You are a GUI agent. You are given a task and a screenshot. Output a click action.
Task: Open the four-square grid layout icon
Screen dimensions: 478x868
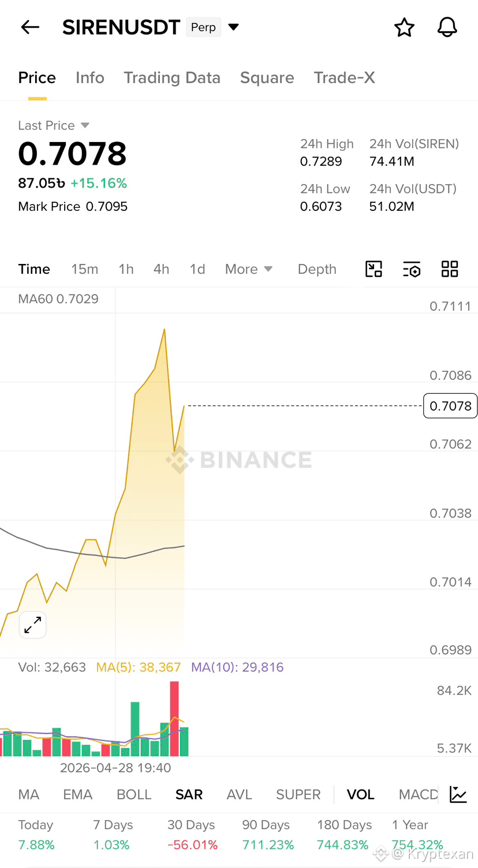tap(450, 269)
